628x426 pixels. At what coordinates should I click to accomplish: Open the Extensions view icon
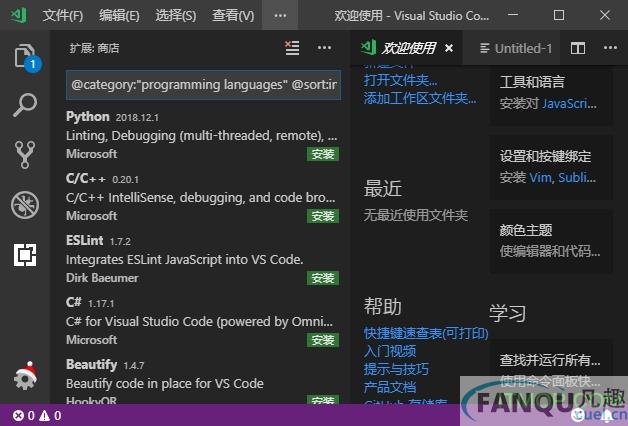pos(25,255)
